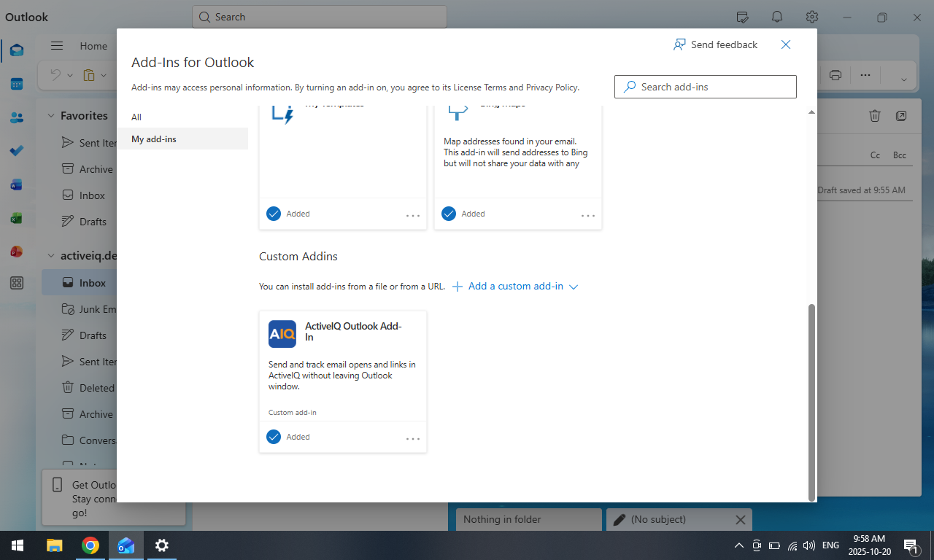
Task: Launch Excel from the left app rail
Action: pyautogui.click(x=17, y=218)
